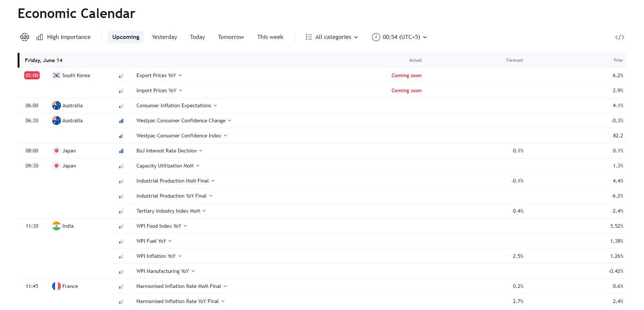Select the Upcoming tab

pyautogui.click(x=125, y=37)
